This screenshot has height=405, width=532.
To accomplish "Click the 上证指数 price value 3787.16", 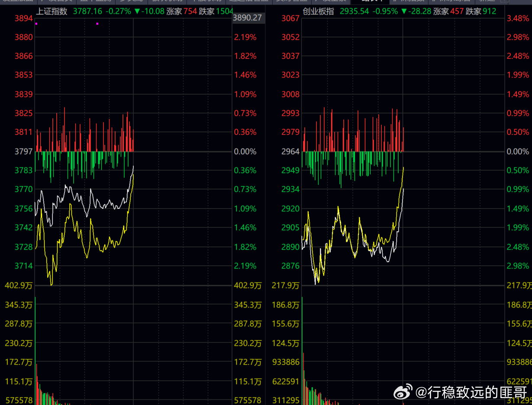I will pos(87,11).
